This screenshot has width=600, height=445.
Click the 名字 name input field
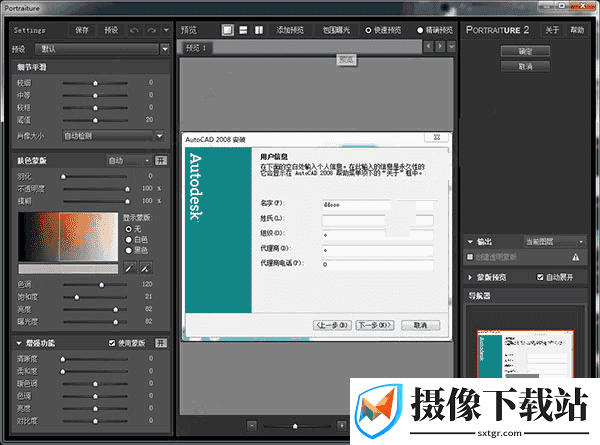click(378, 205)
